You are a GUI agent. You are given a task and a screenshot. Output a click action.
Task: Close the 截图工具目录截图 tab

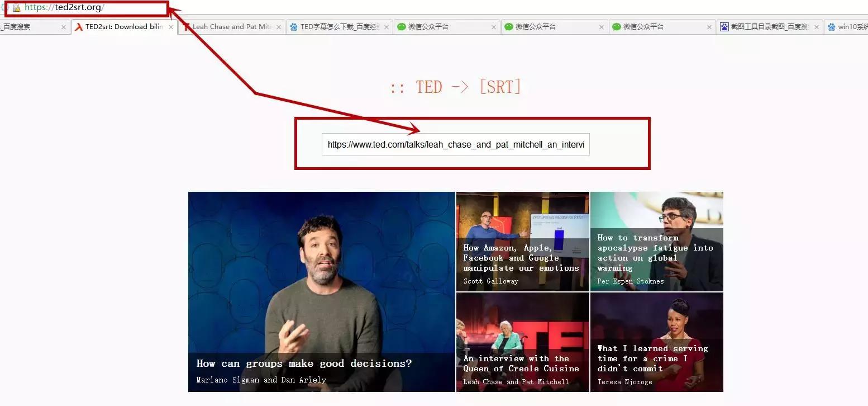pos(816,27)
